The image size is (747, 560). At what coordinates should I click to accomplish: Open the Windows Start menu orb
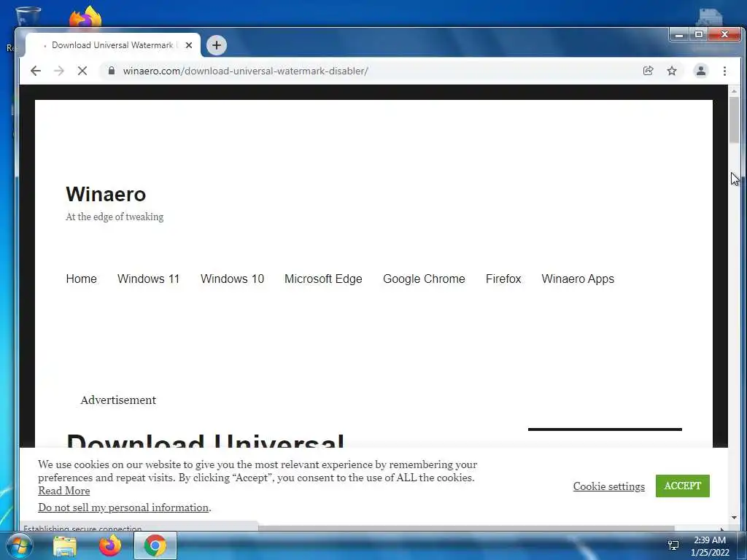20,545
